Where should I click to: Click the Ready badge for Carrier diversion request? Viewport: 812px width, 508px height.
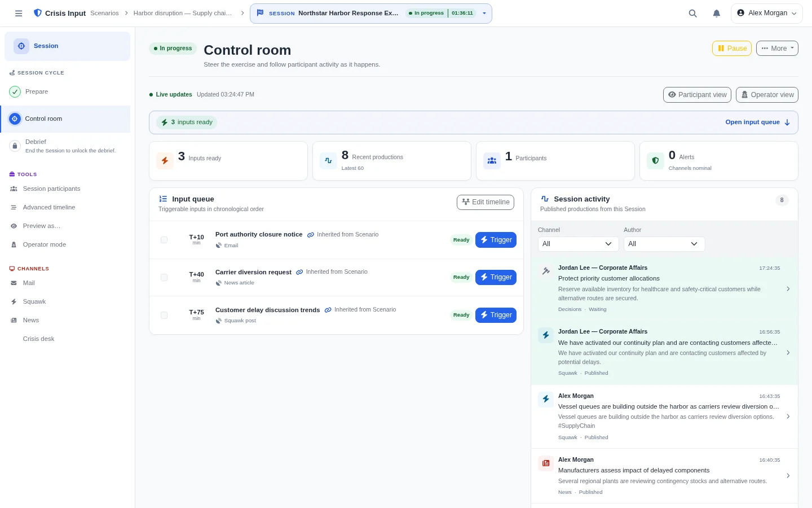point(461,277)
